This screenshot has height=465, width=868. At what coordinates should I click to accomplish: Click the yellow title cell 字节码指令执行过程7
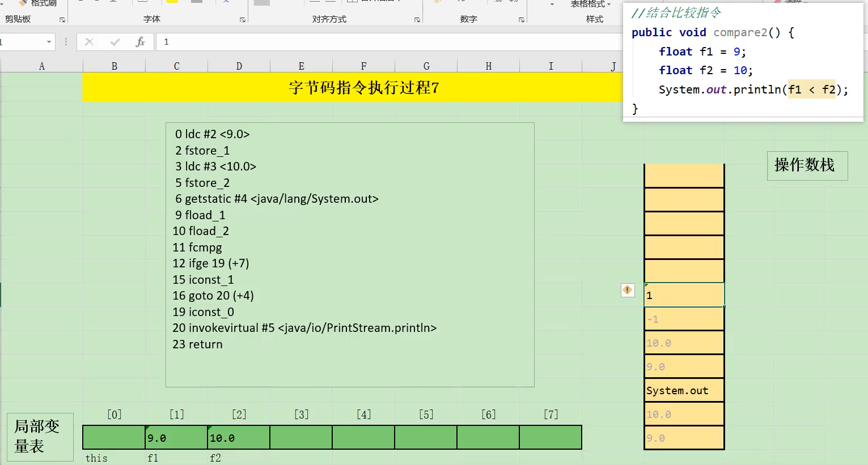coord(363,88)
